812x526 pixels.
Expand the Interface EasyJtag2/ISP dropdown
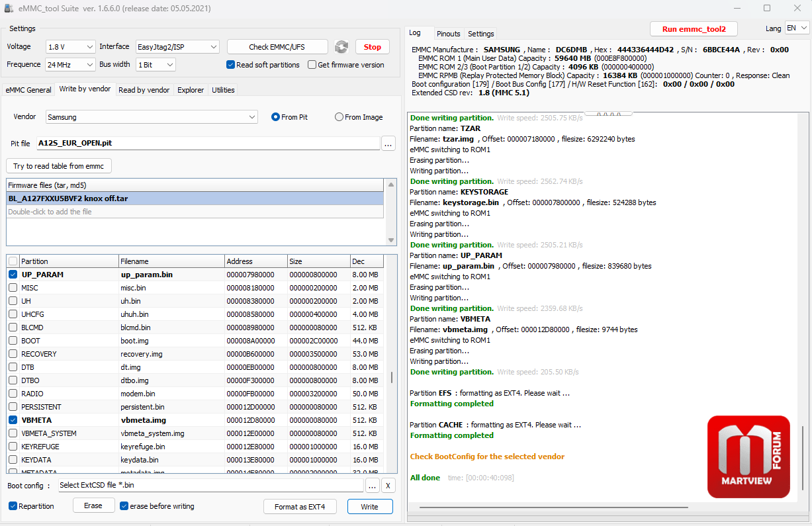177,47
